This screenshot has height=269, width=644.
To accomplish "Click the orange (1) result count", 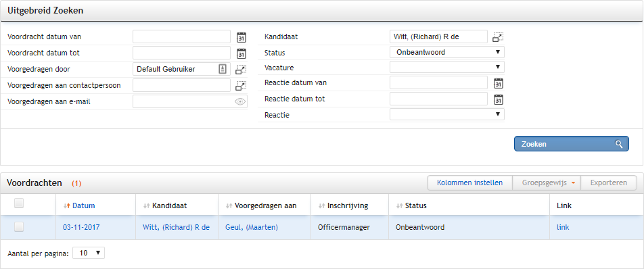I will point(76,184).
